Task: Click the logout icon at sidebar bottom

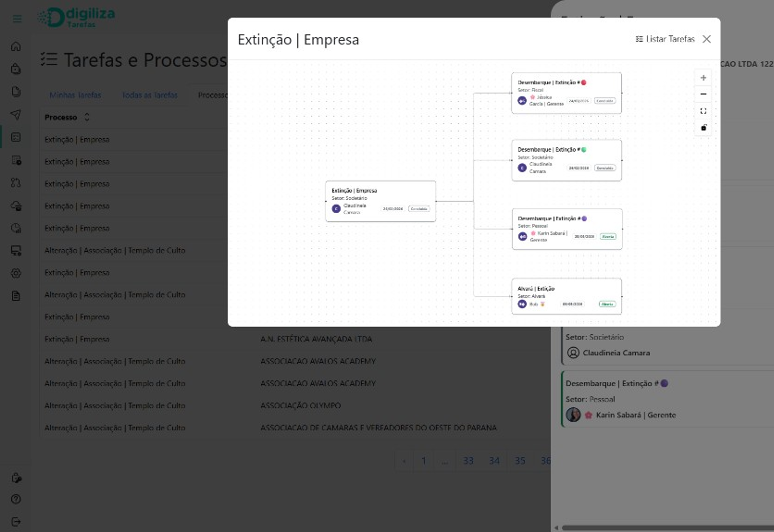Action: (16, 522)
